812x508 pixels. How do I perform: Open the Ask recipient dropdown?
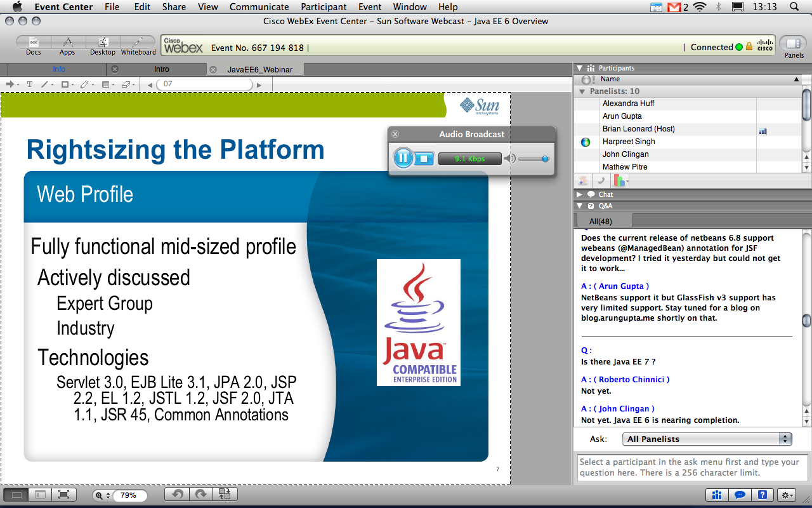pyautogui.click(x=708, y=439)
